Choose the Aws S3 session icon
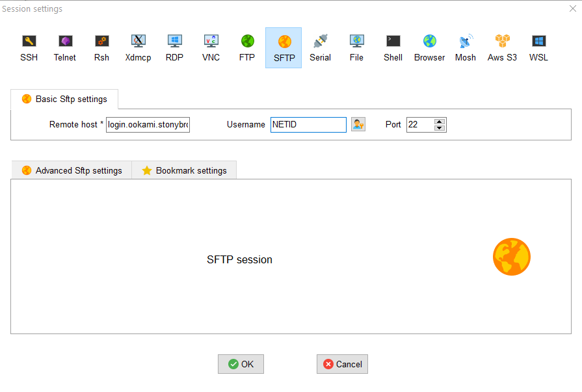This screenshot has height=392, width=582. pos(502,47)
